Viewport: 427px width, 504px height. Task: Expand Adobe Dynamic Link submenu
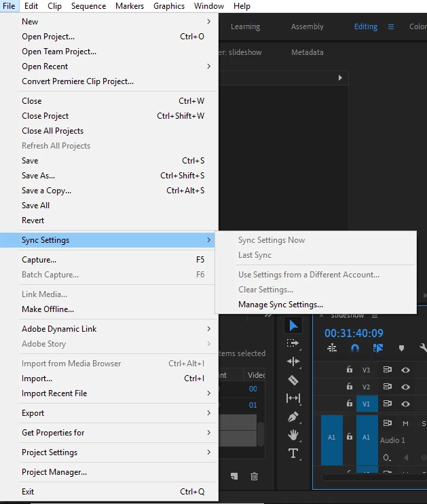(x=209, y=328)
